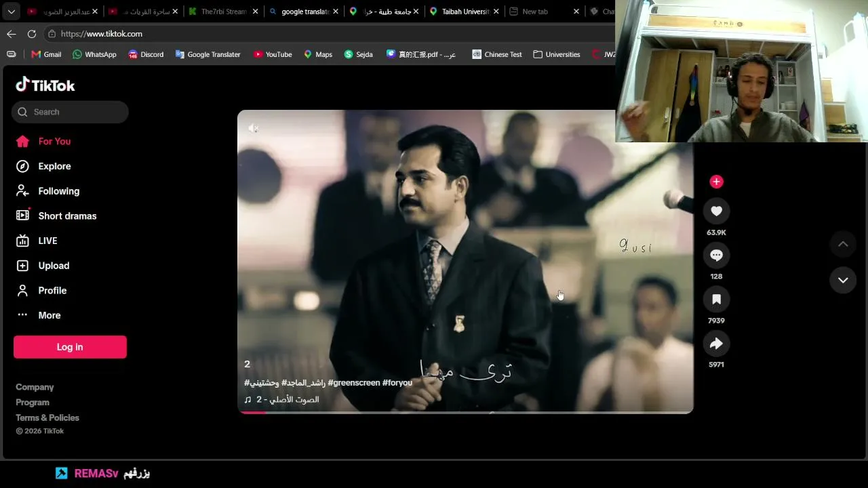Save video with bookmark icon

coord(716,300)
